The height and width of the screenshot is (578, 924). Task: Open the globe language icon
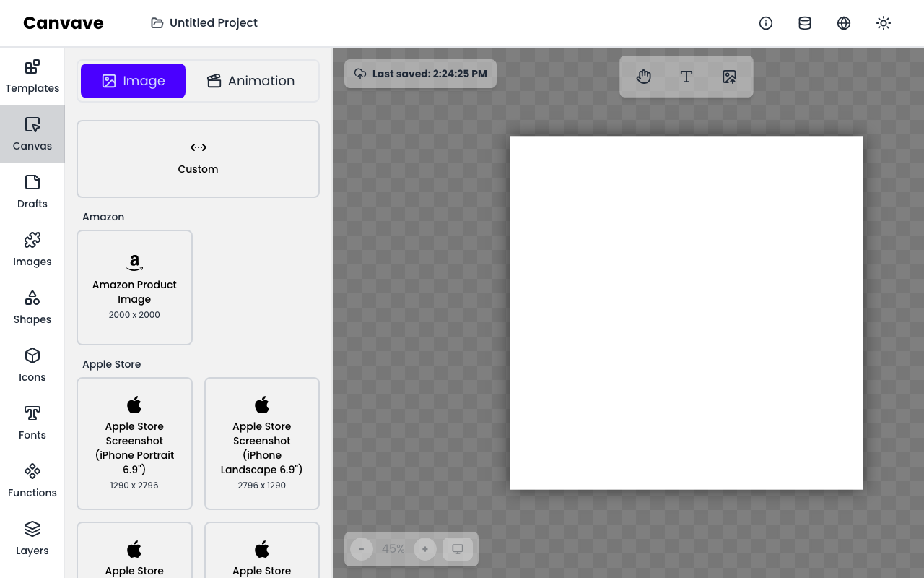[844, 23]
